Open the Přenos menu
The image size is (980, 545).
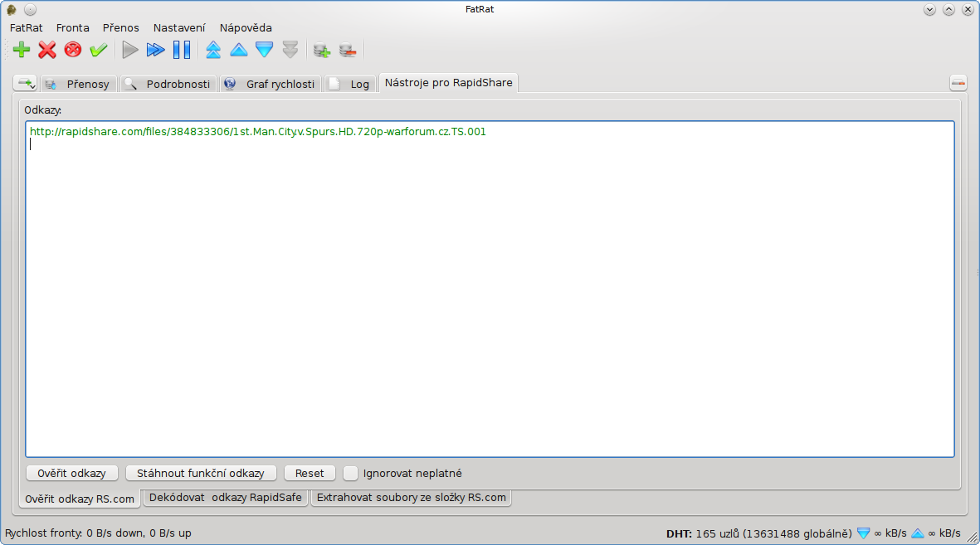point(120,27)
